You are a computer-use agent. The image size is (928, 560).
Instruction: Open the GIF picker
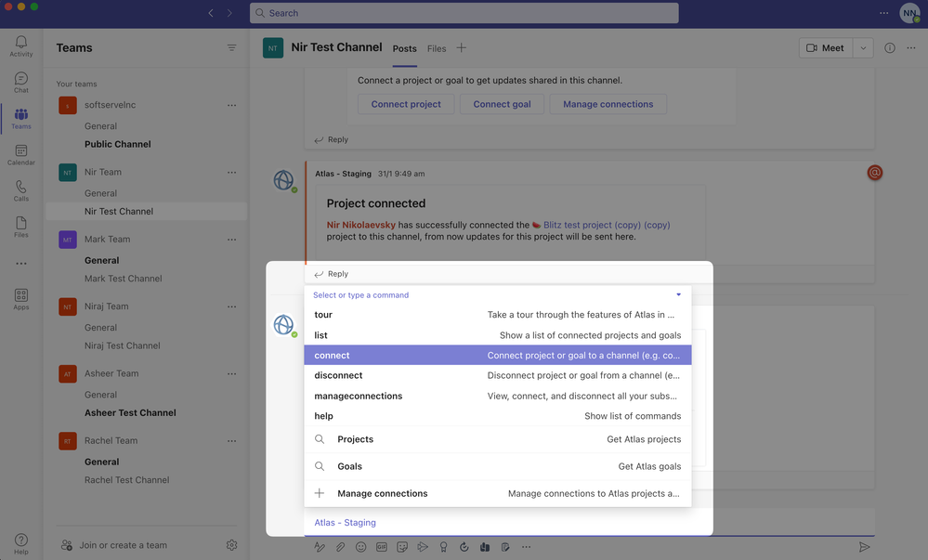[x=382, y=547]
